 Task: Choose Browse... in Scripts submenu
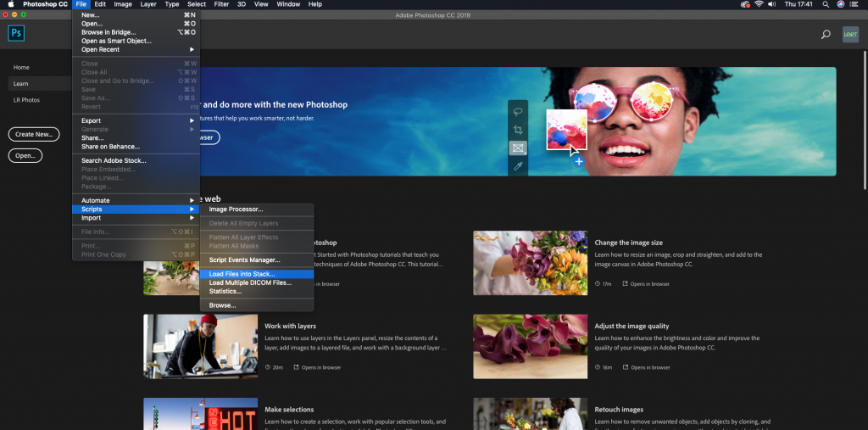click(x=257, y=305)
